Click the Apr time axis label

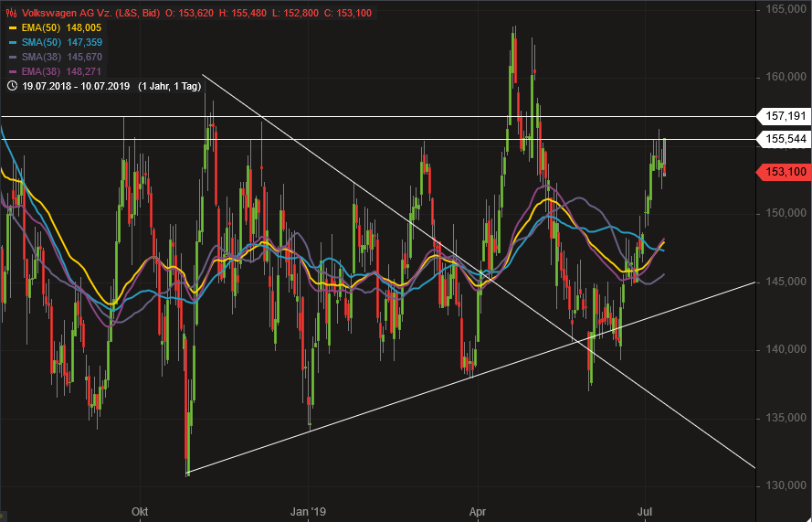pyautogui.click(x=478, y=512)
